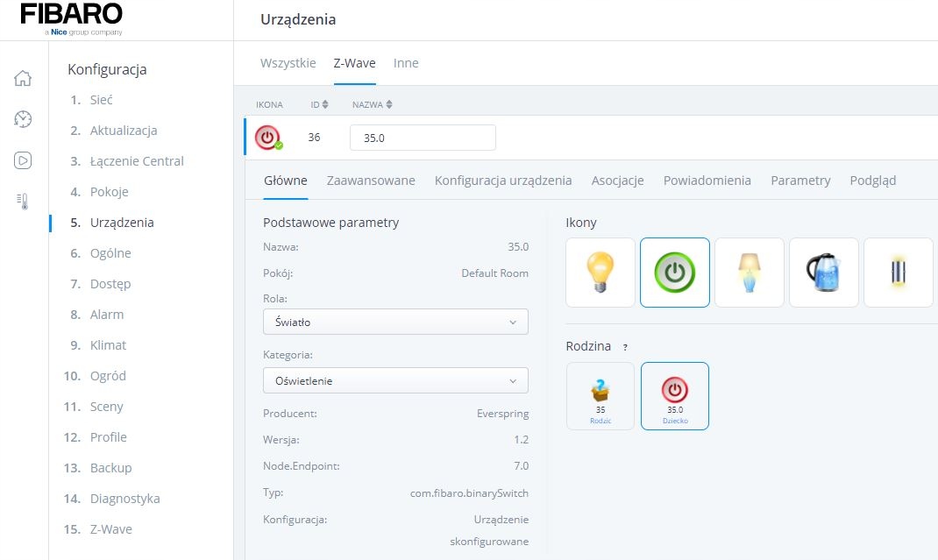Open the Konfiguracja urządzenia tab
This screenshot has height=560, width=938.
tap(503, 180)
